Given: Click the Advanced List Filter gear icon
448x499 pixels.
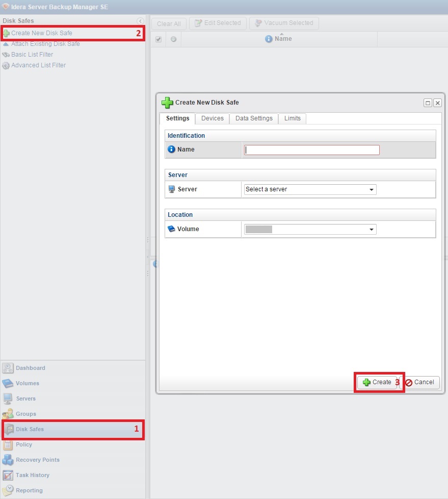Looking at the screenshot, I should tap(6, 65).
